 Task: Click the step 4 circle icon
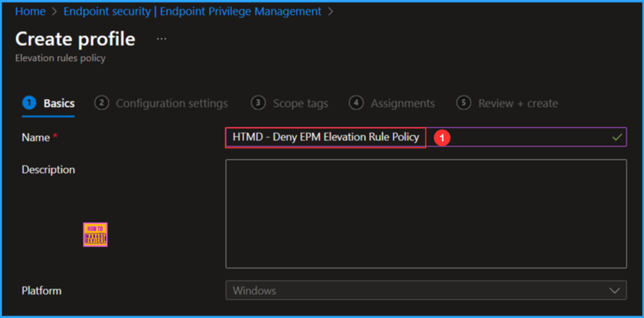click(x=356, y=103)
